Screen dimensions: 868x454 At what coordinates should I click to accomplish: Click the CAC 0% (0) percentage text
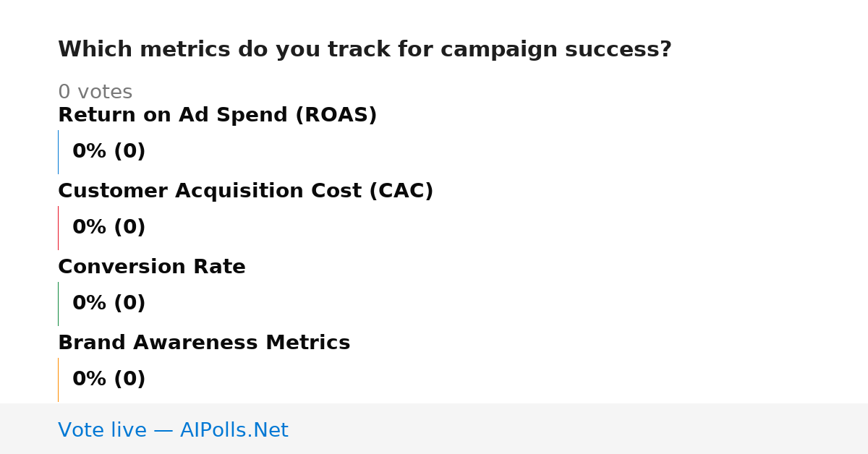coord(109,227)
